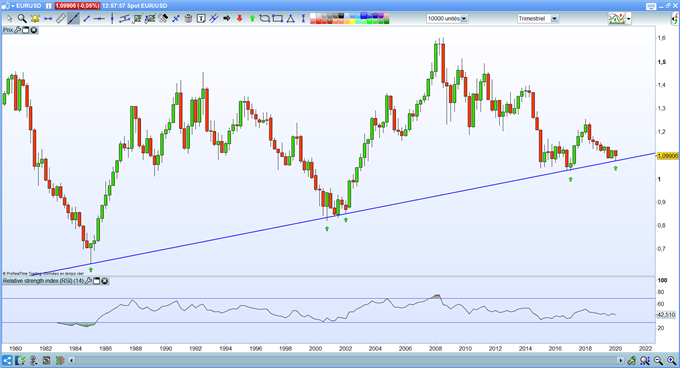This screenshot has height=368, width=680.
Task: Toggle the Prix panel window icon
Action: coord(26,30)
